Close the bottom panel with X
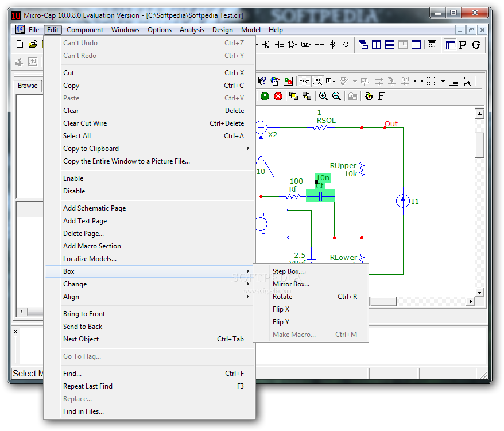 point(15,331)
